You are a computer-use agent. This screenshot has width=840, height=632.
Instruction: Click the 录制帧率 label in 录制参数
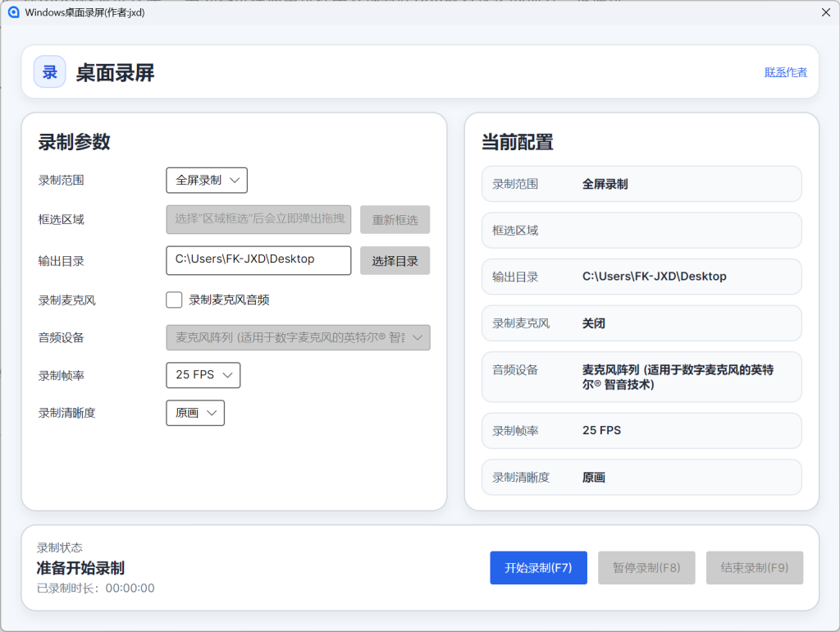[61, 376]
